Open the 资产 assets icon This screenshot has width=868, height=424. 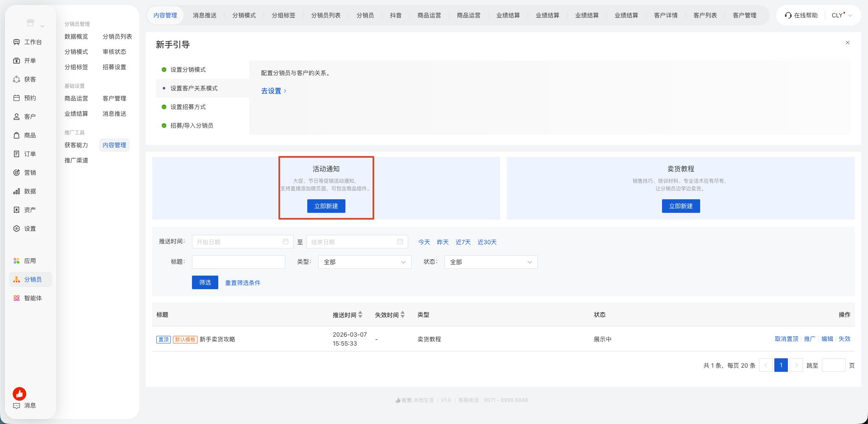tap(17, 210)
